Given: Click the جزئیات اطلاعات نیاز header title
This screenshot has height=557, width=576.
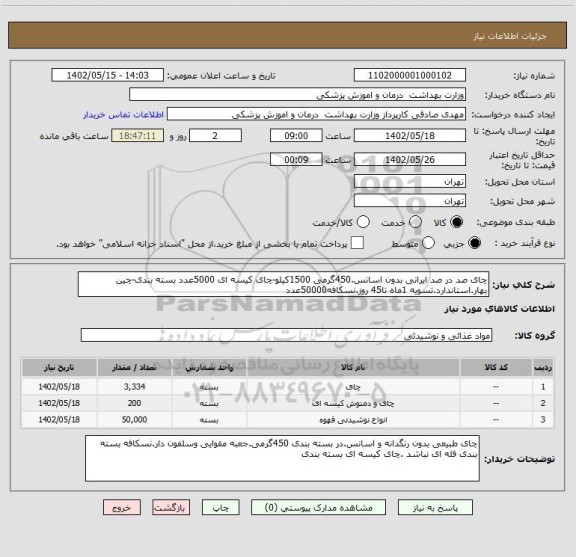Looking at the screenshot, I should (510, 36).
